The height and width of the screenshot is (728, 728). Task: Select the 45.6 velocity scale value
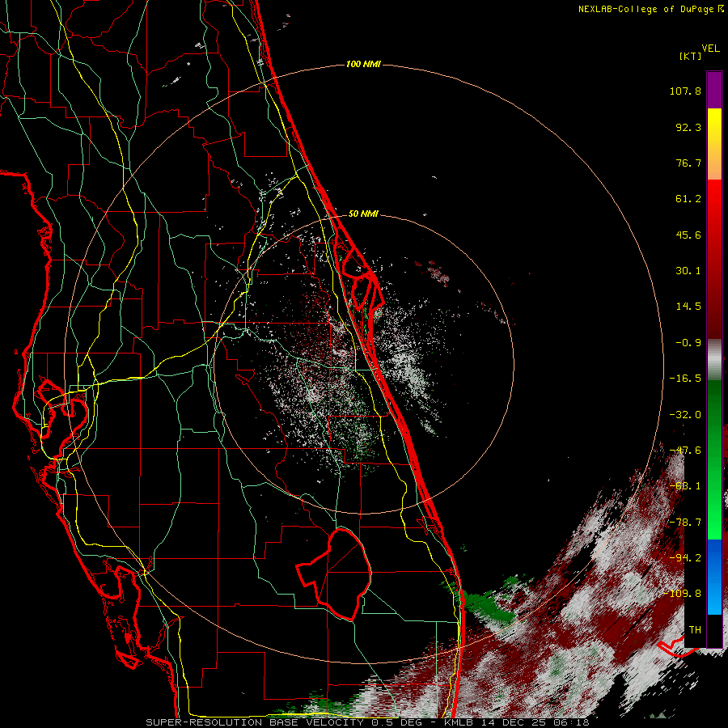coord(688,235)
